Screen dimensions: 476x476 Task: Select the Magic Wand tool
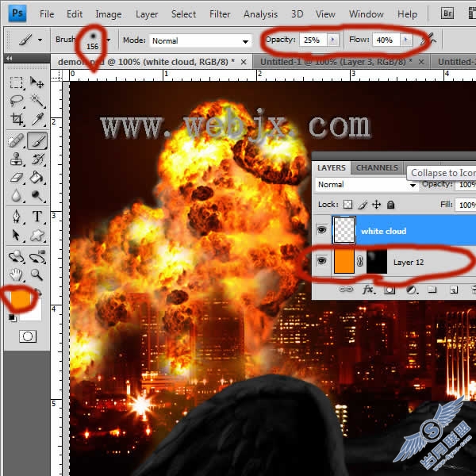tap(37, 101)
